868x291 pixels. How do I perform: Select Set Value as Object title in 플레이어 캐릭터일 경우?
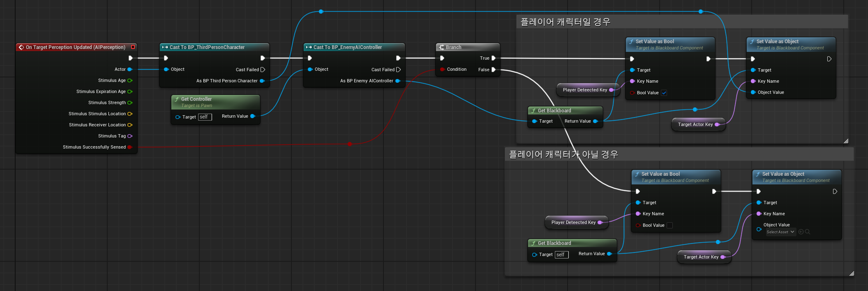(x=778, y=42)
